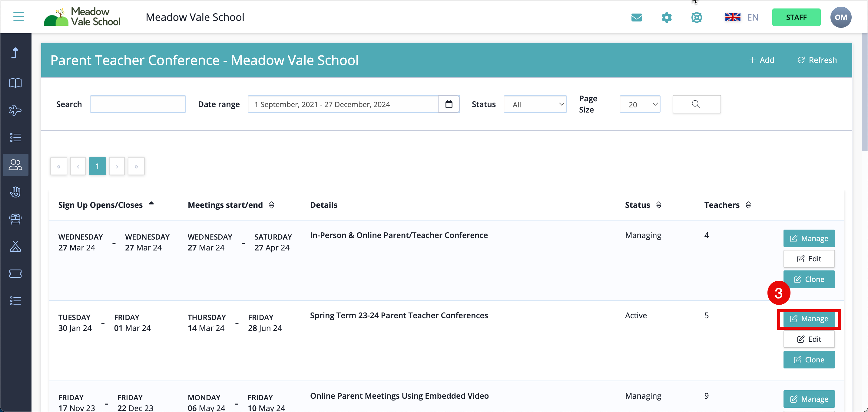Select the bus icon in sidebar
This screenshot has height=412, width=868.
15,219
